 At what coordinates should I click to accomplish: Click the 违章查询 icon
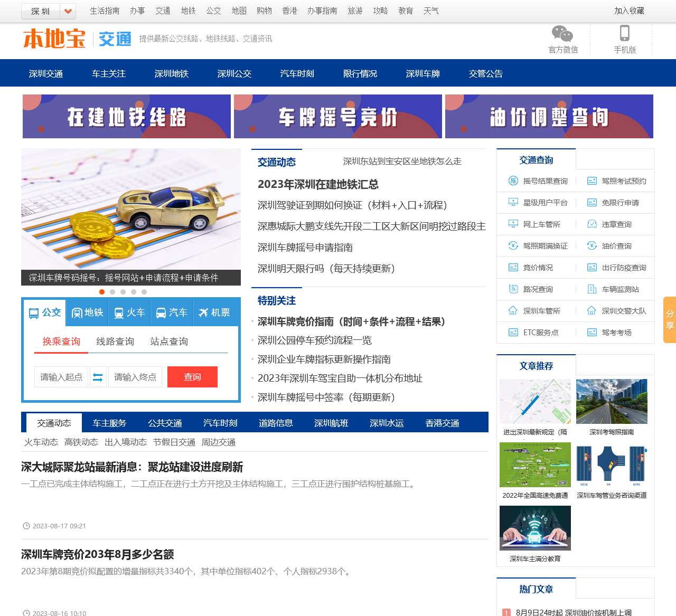pos(592,224)
